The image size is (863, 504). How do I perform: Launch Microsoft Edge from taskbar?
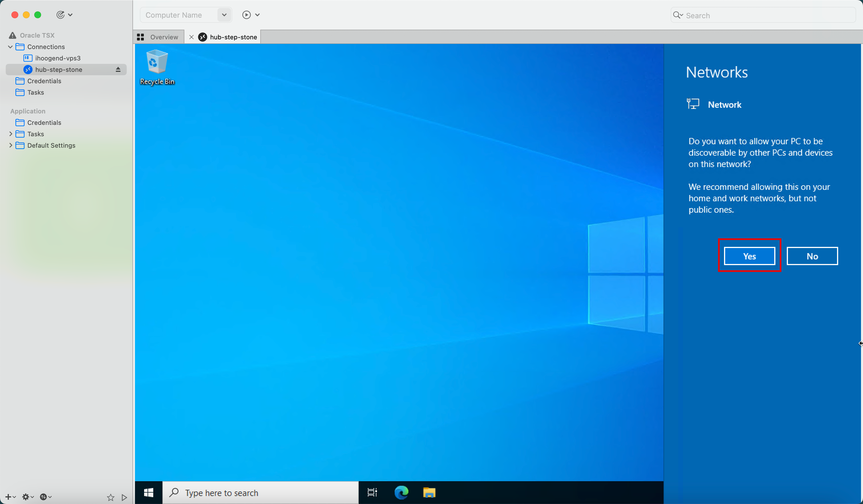pos(401,492)
